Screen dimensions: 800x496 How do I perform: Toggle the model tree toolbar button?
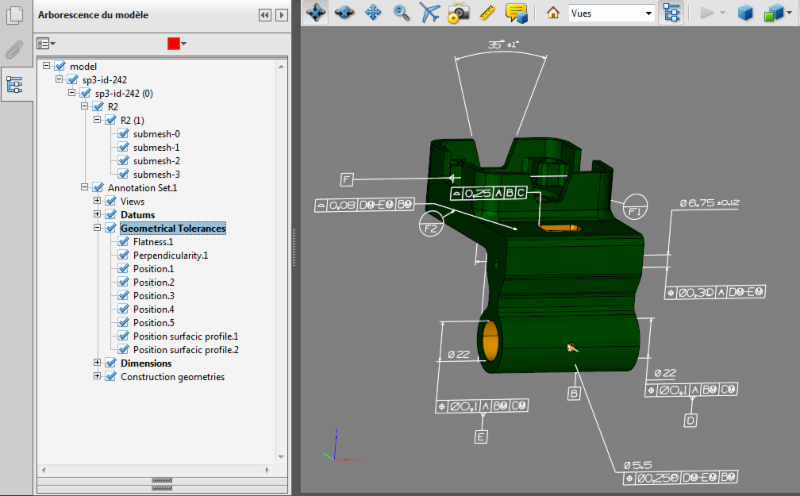pos(671,13)
